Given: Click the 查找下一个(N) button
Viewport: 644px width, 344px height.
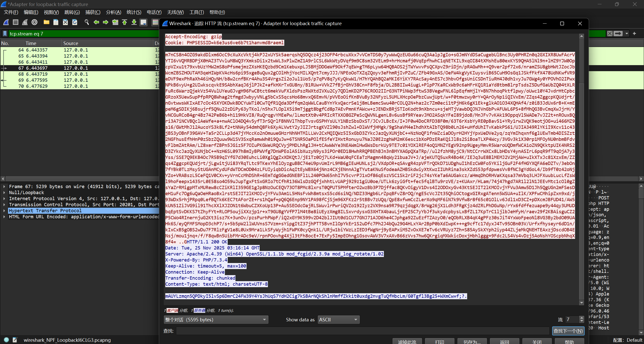Looking at the screenshot, I should [x=568, y=331].
